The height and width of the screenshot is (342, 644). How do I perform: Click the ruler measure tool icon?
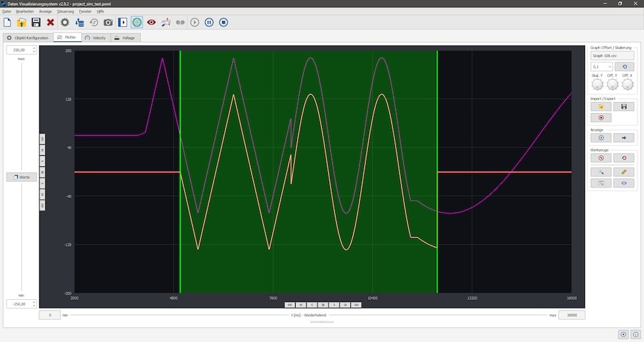(x=624, y=172)
